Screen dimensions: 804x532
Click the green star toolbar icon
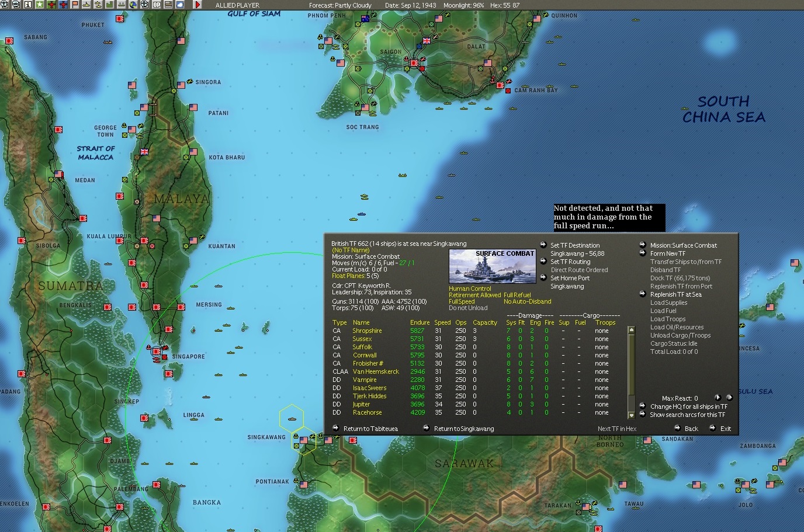click(40, 5)
